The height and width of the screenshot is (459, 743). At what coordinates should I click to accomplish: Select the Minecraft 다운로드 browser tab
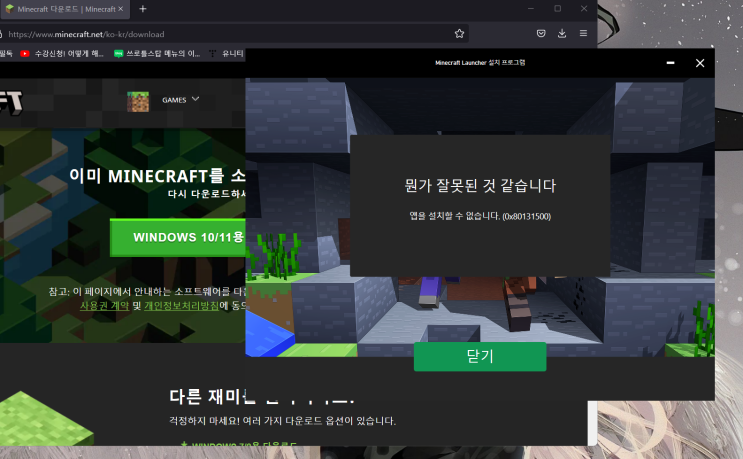pos(65,9)
